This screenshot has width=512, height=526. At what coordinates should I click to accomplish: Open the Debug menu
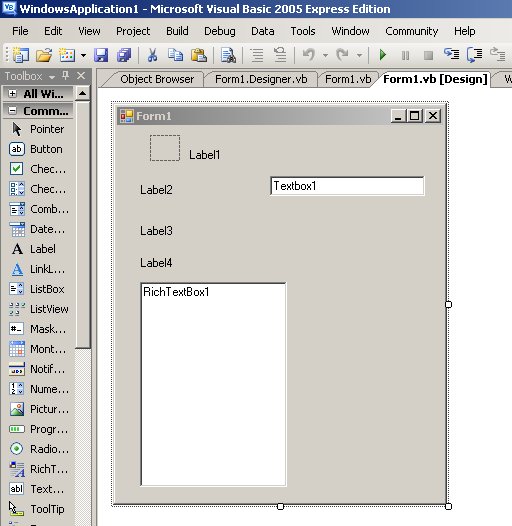click(x=220, y=31)
